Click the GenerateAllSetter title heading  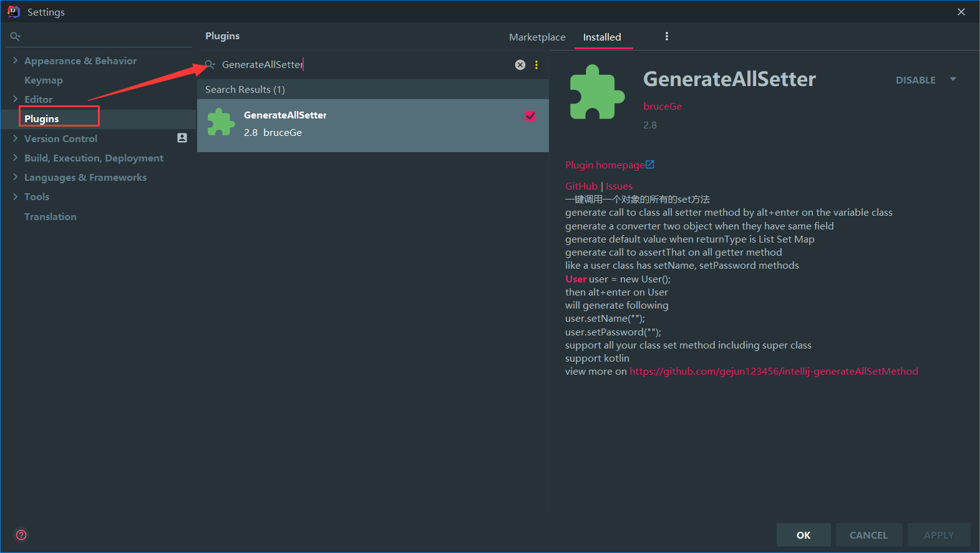point(729,79)
